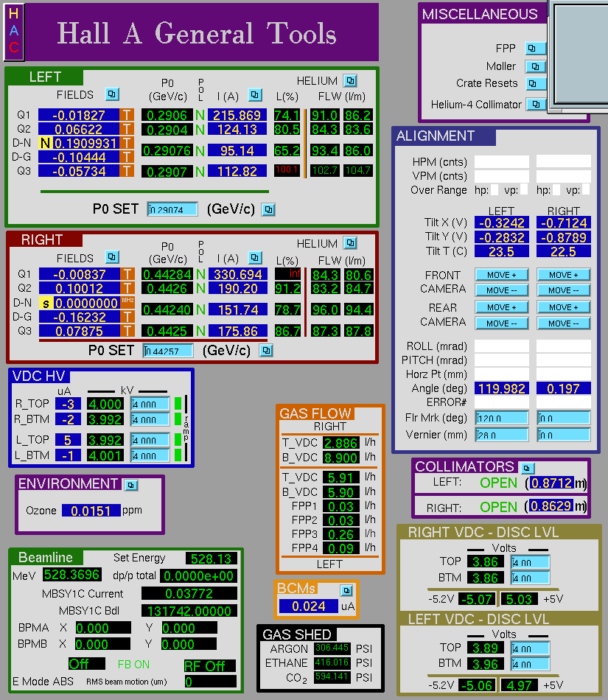The height and width of the screenshot is (700, 608).
Task: Click the LEFT Angle (deg) 119.982 value
Action: point(502,388)
